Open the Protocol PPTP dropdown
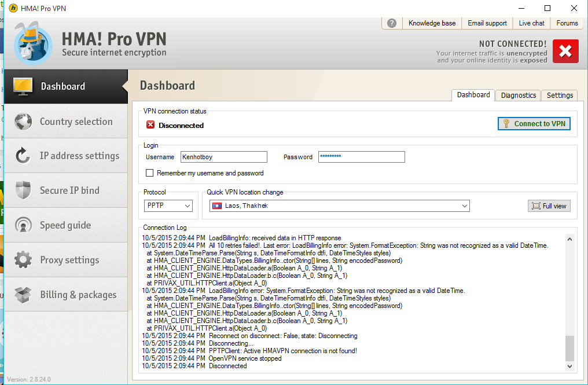The width and height of the screenshot is (588, 385). [168, 206]
